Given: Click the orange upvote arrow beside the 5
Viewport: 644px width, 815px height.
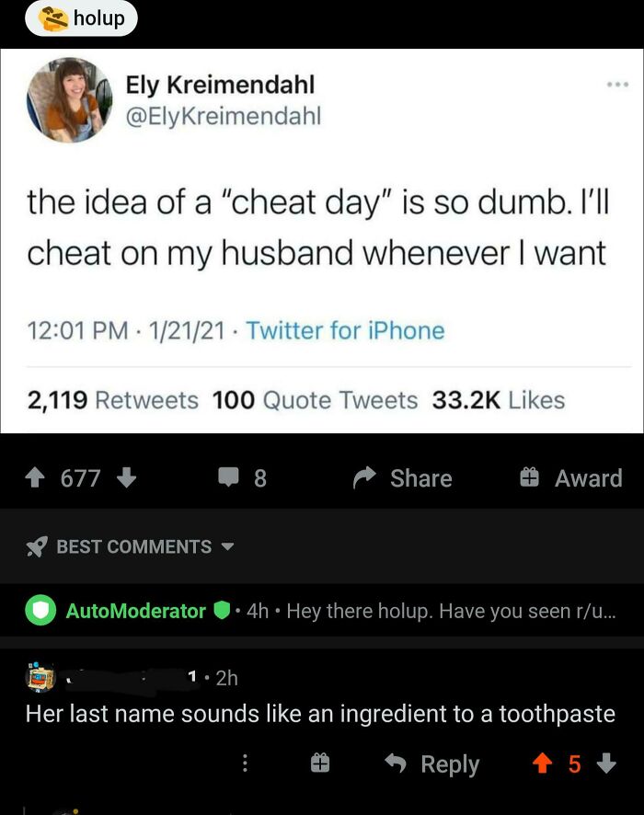Looking at the screenshot, I should click(543, 763).
